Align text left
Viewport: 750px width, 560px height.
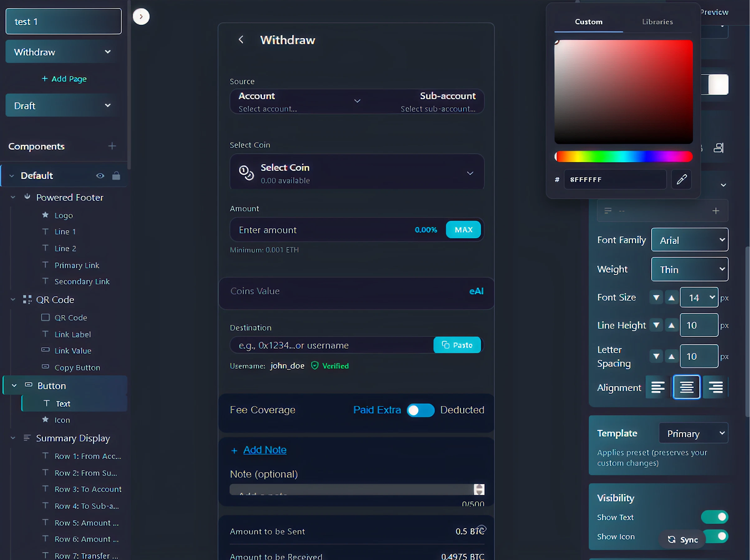click(658, 387)
